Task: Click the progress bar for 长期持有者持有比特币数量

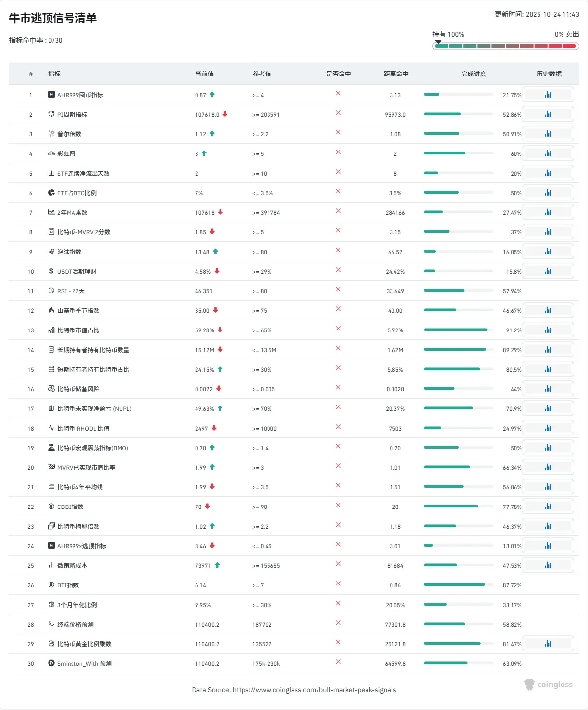Action: tap(458, 350)
